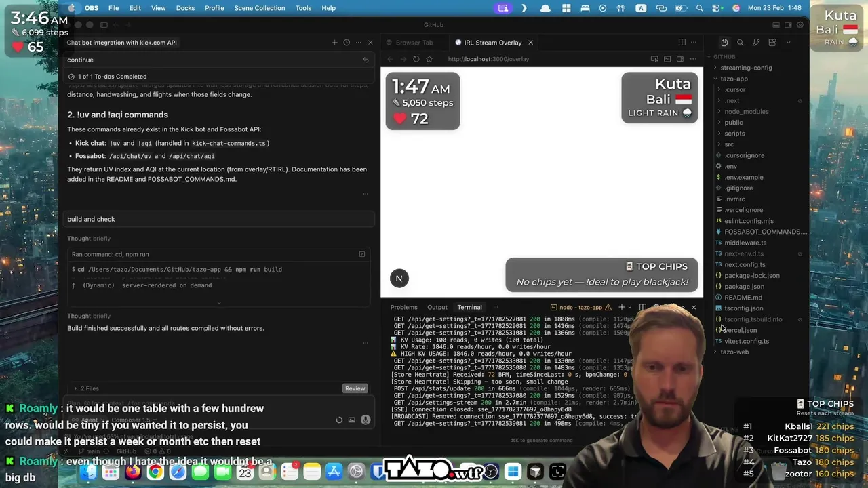Close the IRL Stream Overlay tab
This screenshot has height=488, width=868.
530,43
